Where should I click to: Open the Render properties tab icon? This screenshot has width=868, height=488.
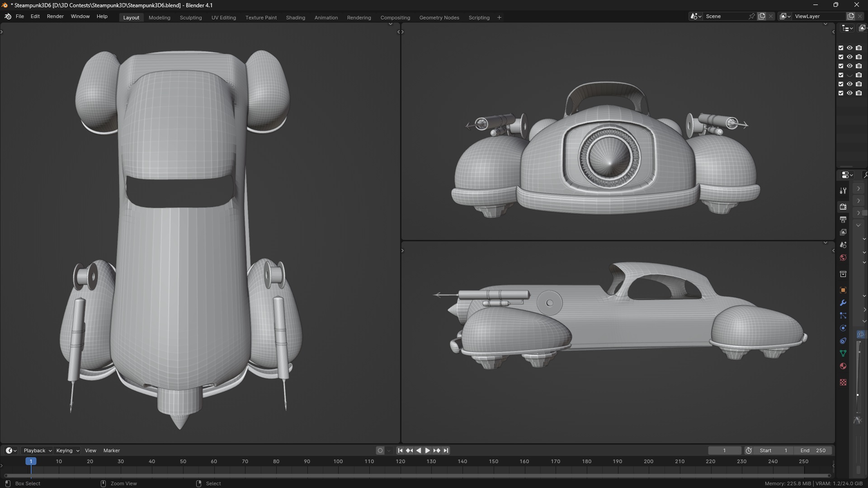click(843, 207)
